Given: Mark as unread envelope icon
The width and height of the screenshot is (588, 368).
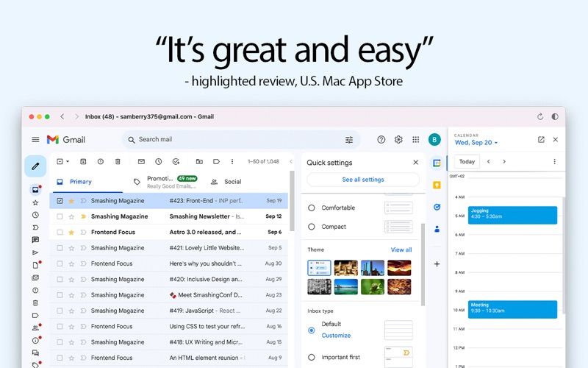Looking at the screenshot, I should (x=141, y=161).
